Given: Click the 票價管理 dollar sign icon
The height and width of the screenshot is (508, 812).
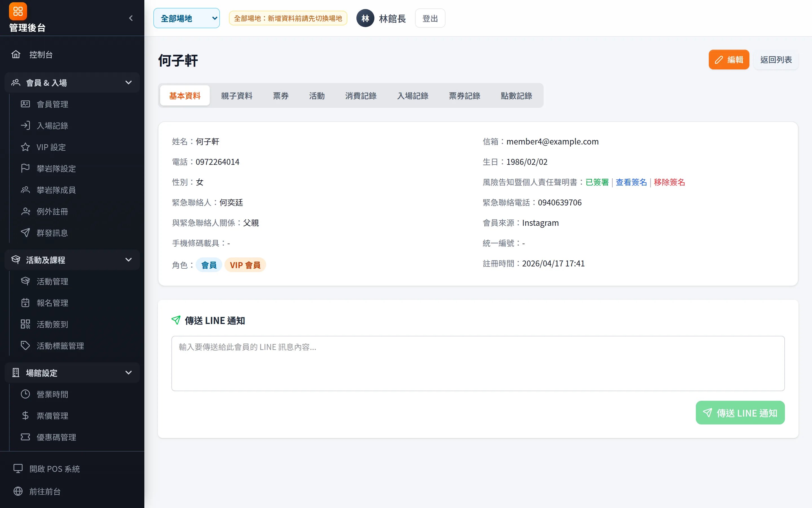Looking at the screenshot, I should click(x=25, y=416).
